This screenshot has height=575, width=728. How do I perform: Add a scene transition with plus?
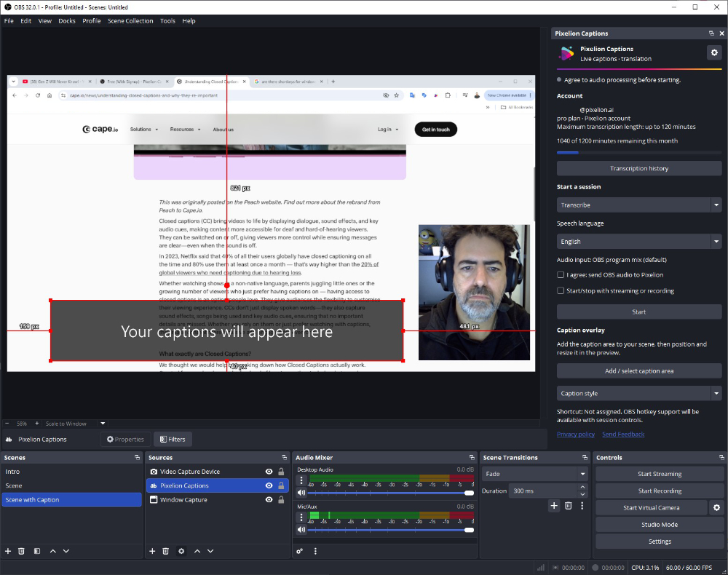click(x=554, y=505)
